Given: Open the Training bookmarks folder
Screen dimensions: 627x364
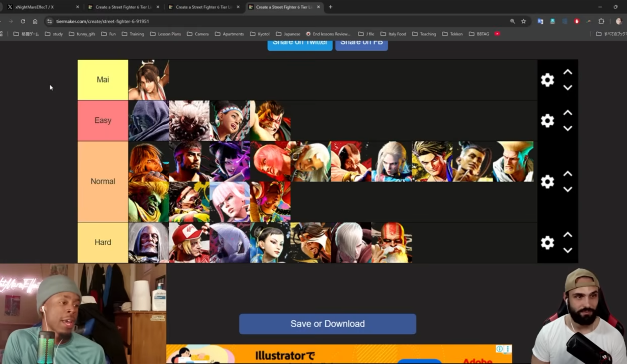Looking at the screenshot, I should tap(133, 34).
